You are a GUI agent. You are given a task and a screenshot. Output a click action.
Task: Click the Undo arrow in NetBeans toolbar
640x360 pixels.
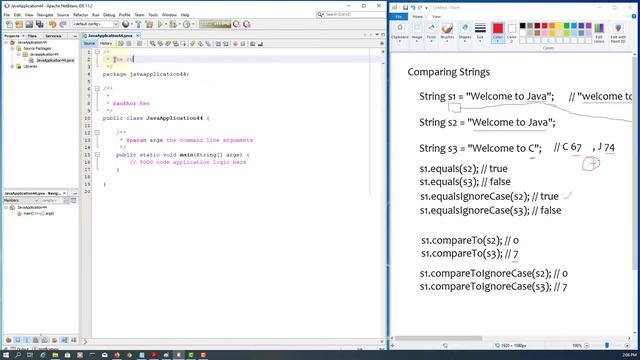pos(53,24)
